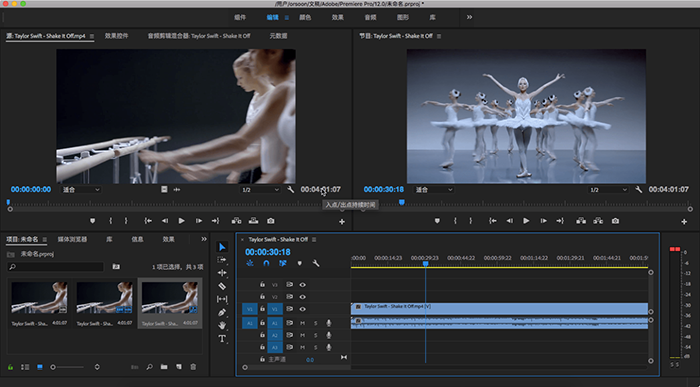Click Extract button in Program monitor
The height and width of the screenshot is (387, 700).
[x=598, y=221]
